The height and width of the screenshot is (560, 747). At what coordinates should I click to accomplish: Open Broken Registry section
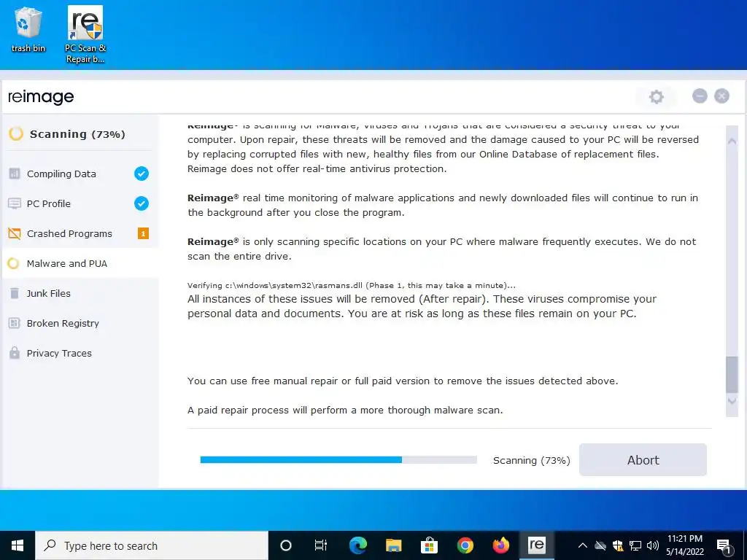click(x=80, y=323)
